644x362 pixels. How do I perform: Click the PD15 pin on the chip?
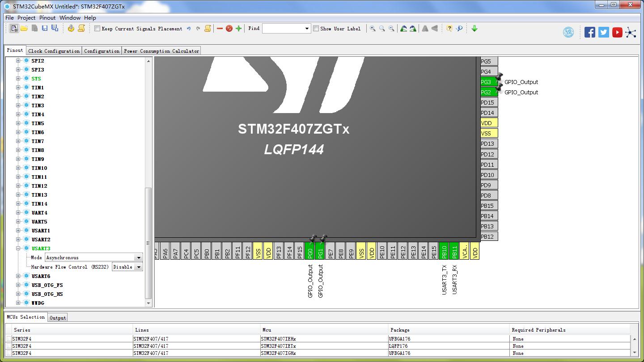(x=489, y=103)
